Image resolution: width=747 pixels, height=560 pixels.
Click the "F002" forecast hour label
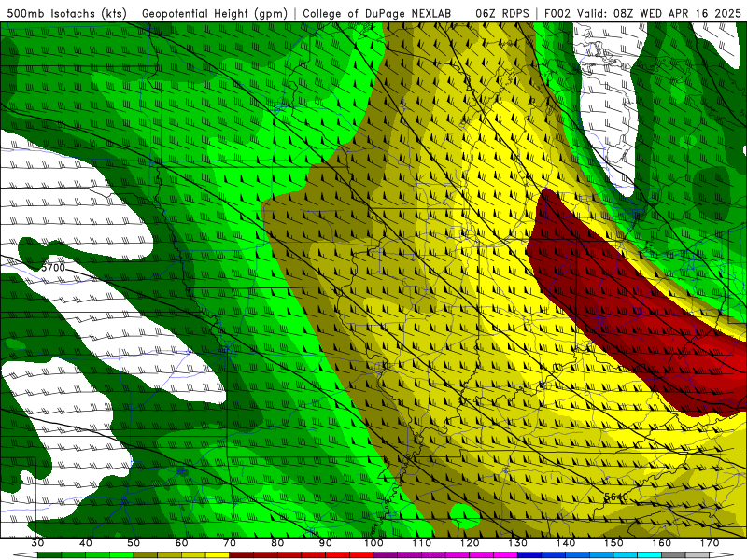557,13
